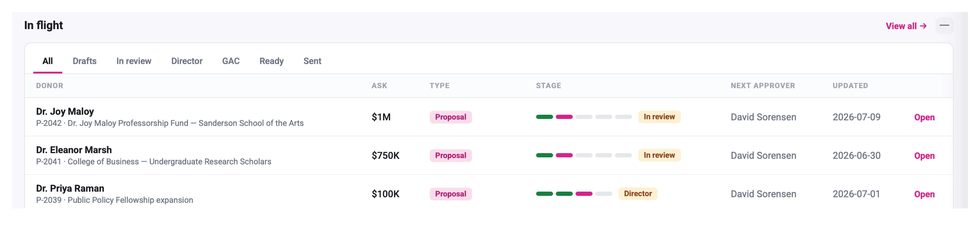Open Dr. Joy Maloy's proposal
Image resolution: width=980 pixels, height=234 pixels.
pyautogui.click(x=924, y=117)
